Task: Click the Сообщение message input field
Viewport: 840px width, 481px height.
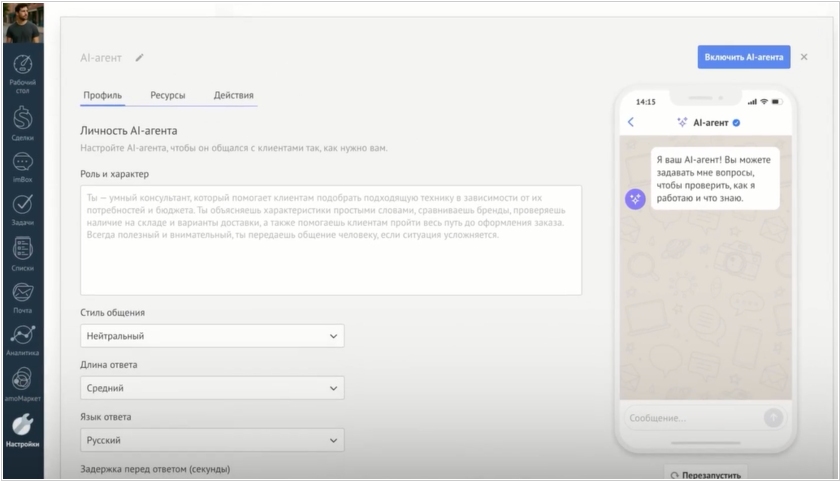Action: point(692,418)
